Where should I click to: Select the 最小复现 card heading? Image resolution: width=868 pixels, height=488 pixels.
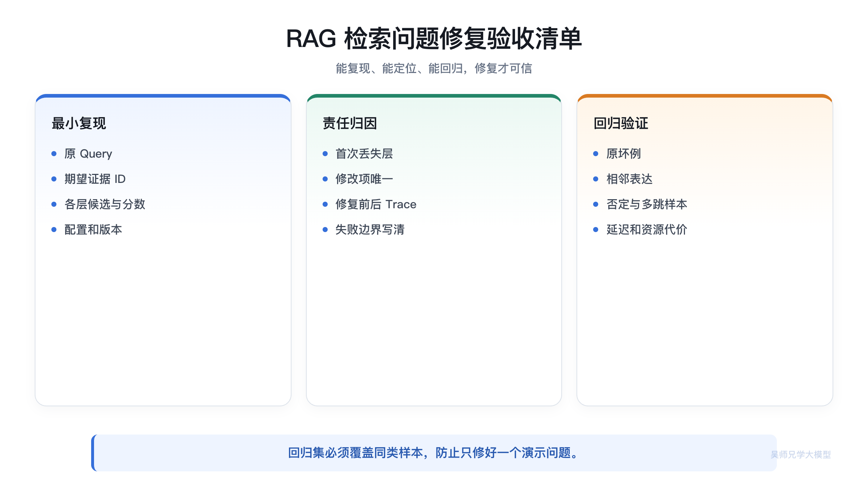pyautogui.click(x=79, y=123)
